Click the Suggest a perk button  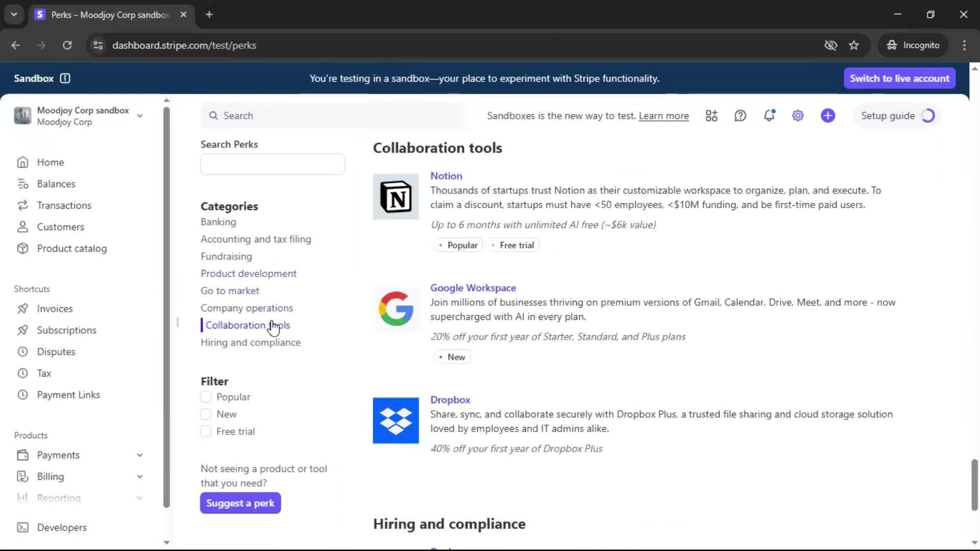[x=240, y=503]
